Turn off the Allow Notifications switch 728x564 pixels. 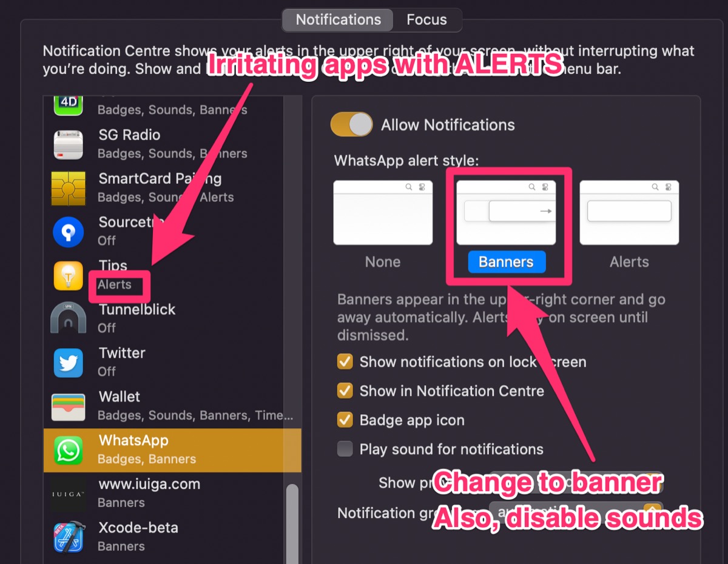[x=351, y=125]
